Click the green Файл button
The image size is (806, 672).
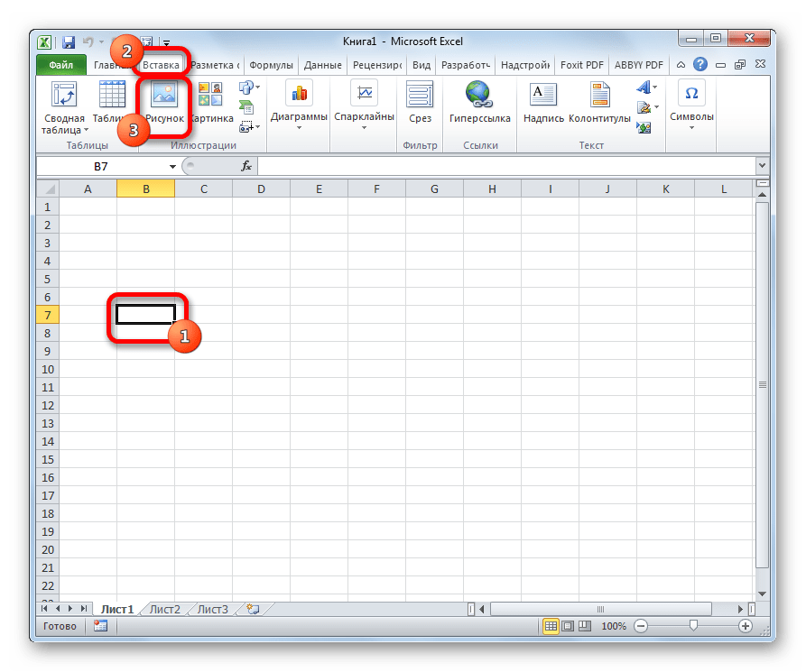60,65
